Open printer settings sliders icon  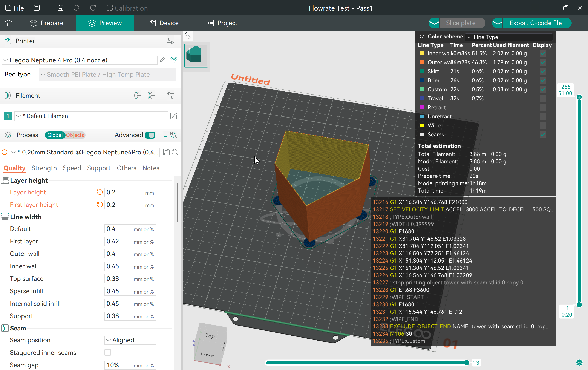click(x=171, y=41)
